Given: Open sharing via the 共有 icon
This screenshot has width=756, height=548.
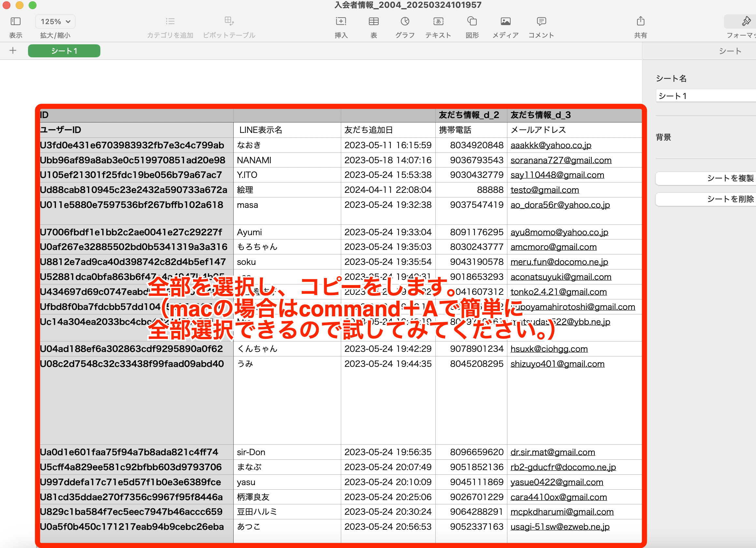Looking at the screenshot, I should point(640,21).
